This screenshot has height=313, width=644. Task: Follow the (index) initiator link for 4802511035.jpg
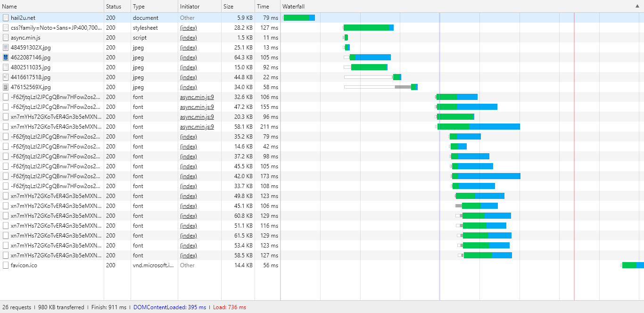point(189,67)
